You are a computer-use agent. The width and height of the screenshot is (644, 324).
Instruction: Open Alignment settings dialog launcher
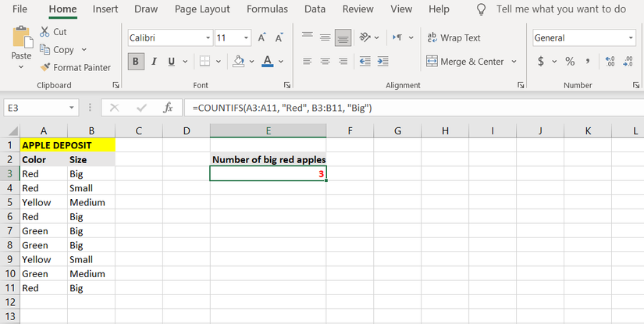click(x=521, y=85)
